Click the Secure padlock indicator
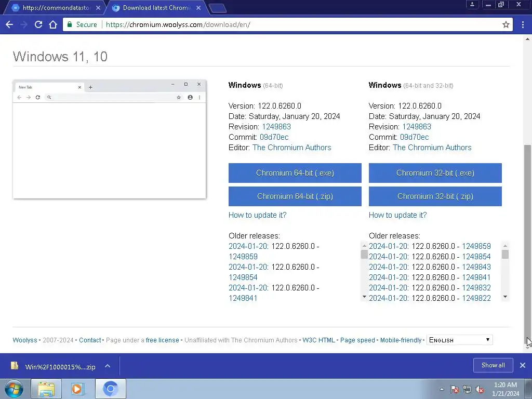Viewport: 532px width, 399px height. coord(82,24)
